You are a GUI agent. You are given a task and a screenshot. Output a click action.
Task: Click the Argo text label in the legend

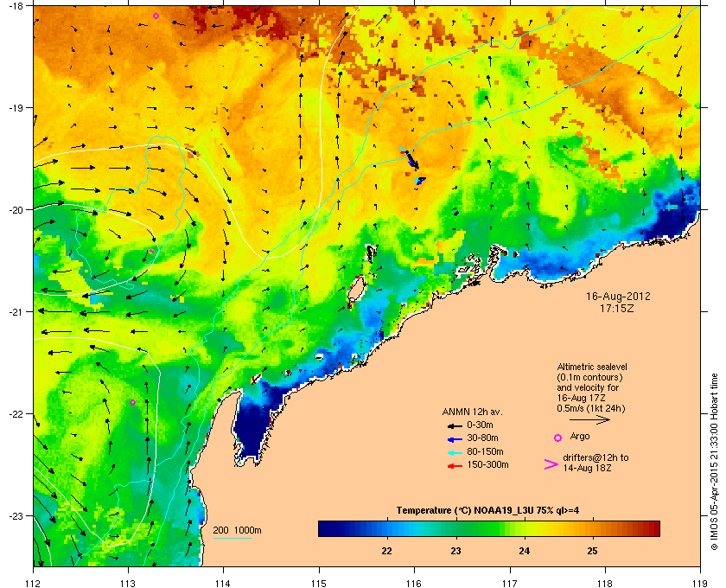[580, 436]
